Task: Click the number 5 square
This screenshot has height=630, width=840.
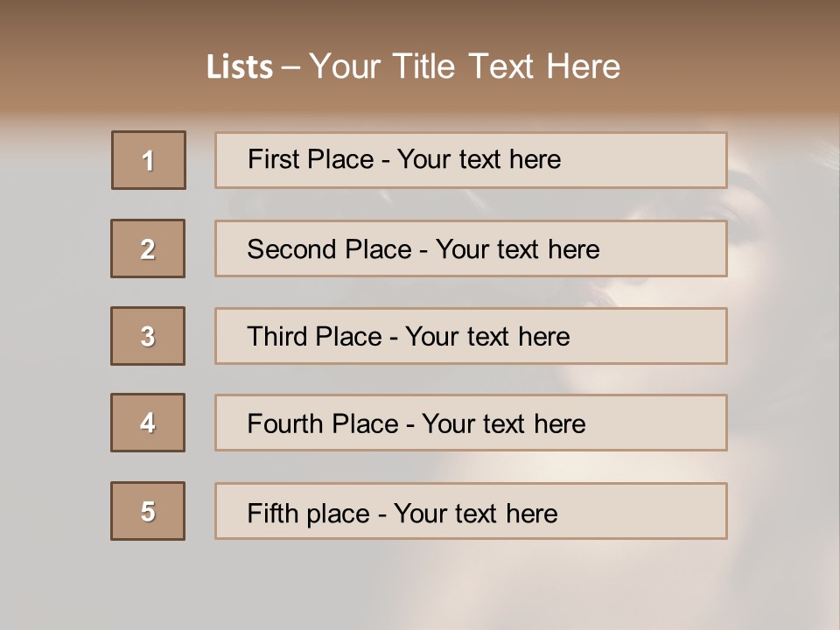Action: [148, 511]
